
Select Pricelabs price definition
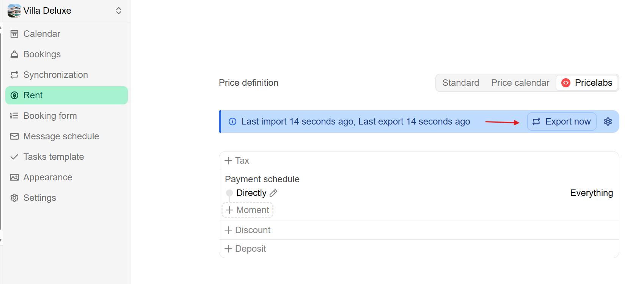pos(587,83)
